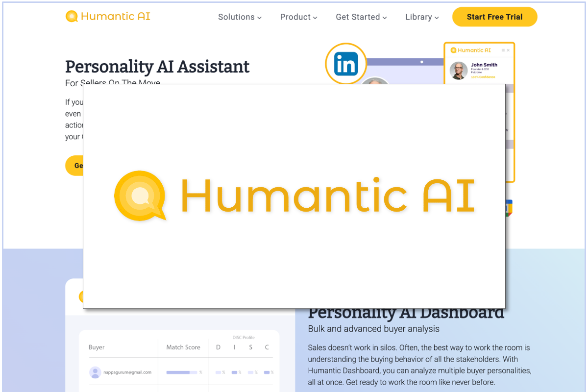Click the hamburger menu icon in the John Smith widget
Viewport: 588px width, 392px height.
(x=503, y=50)
